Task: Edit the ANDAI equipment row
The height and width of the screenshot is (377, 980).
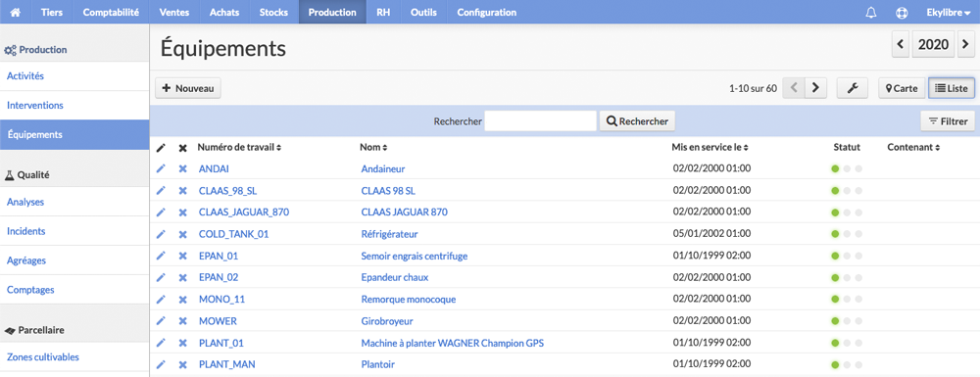Action: 162,168
